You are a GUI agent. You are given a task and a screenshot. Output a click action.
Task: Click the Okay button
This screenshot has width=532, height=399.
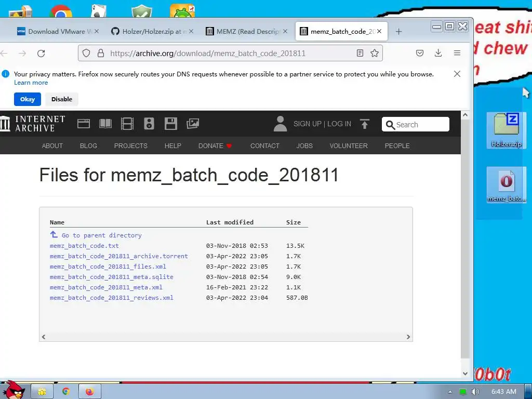[28, 99]
